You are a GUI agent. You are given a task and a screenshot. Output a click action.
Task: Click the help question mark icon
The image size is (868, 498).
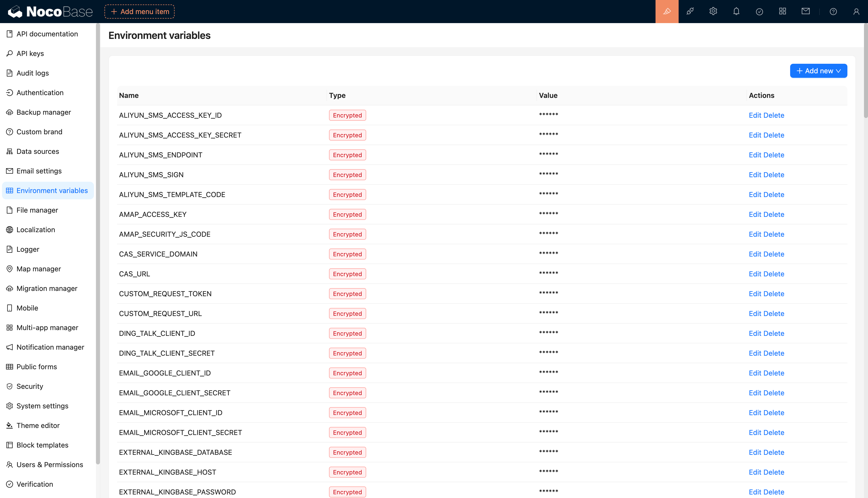(x=833, y=12)
